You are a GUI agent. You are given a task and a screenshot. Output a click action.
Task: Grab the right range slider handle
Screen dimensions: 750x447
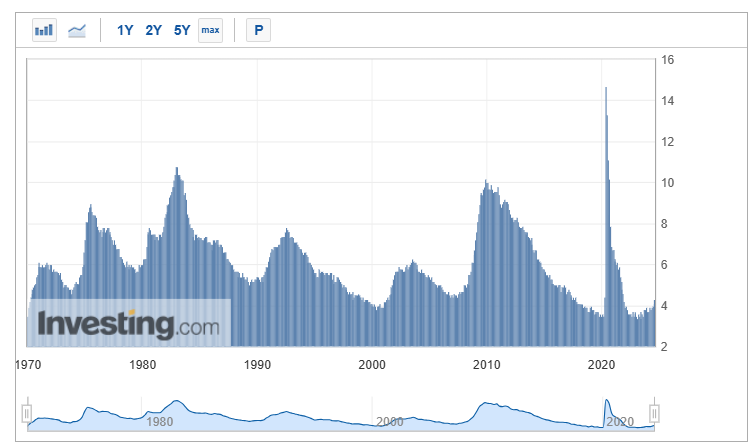tap(654, 413)
